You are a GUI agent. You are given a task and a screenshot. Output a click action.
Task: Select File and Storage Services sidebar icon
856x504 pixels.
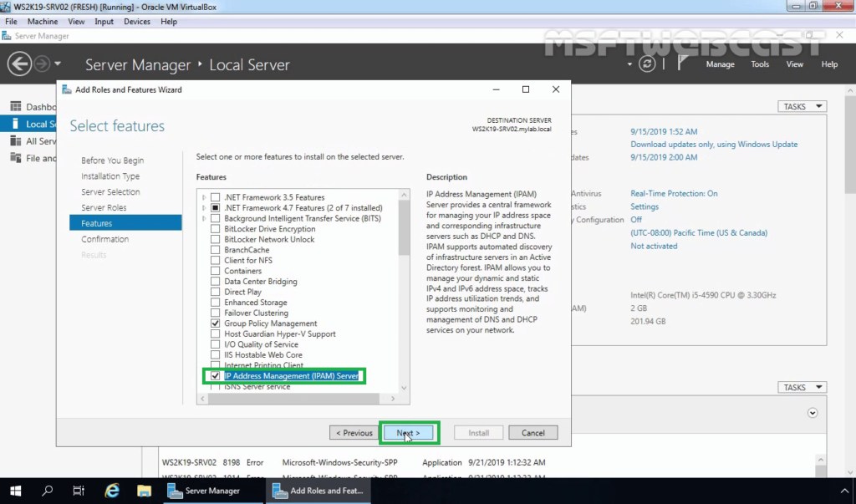(x=16, y=158)
